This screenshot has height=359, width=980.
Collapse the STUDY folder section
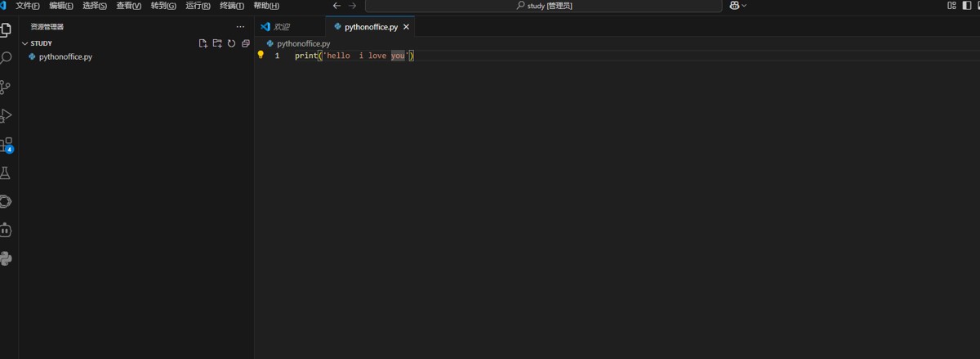pyautogui.click(x=25, y=43)
